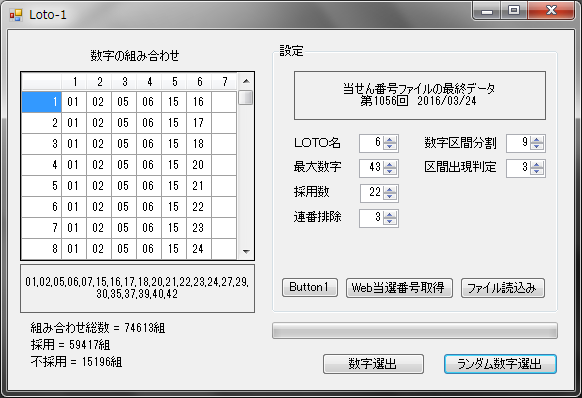The height and width of the screenshot is (398, 582).
Task: Increase 区間出現判定 value with up arrow
Action: (537, 164)
